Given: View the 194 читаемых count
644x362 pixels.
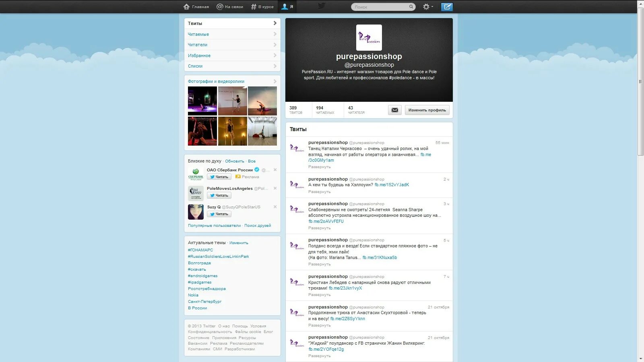Looking at the screenshot, I should (325, 110).
